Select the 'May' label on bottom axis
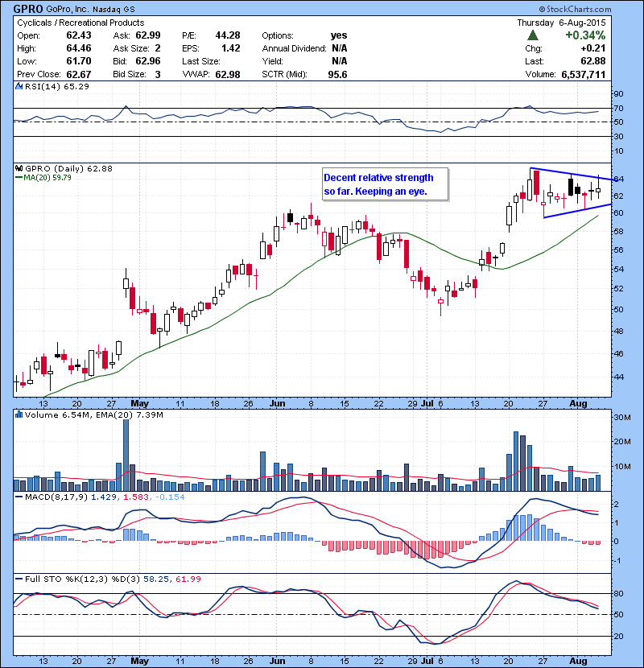The image size is (644, 668). click(138, 662)
